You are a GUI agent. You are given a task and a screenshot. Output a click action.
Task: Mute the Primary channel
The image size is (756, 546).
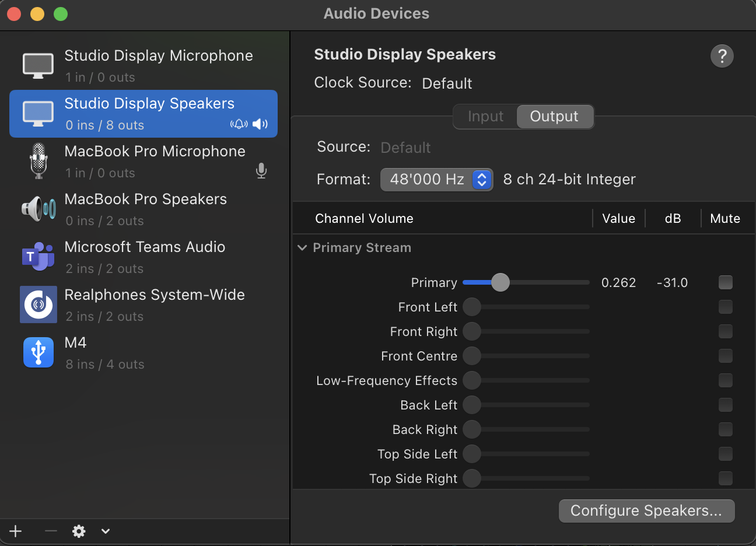(x=726, y=282)
